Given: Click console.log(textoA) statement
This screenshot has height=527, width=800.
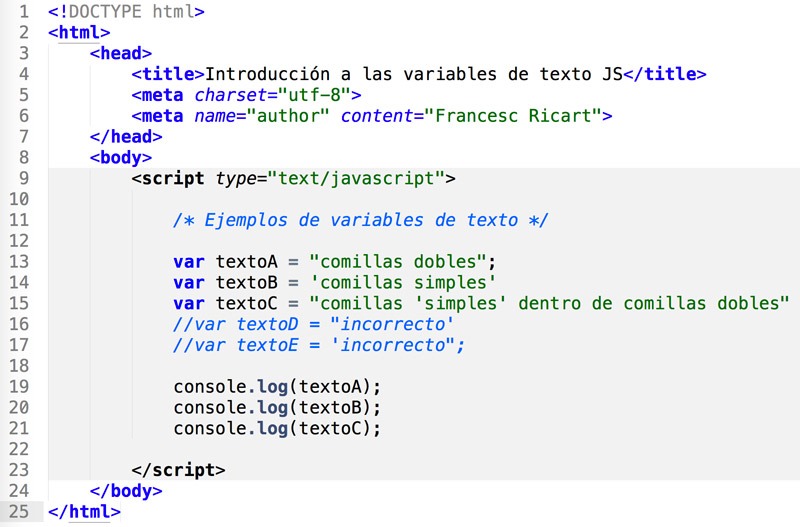Looking at the screenshot, I should [277, 387].
